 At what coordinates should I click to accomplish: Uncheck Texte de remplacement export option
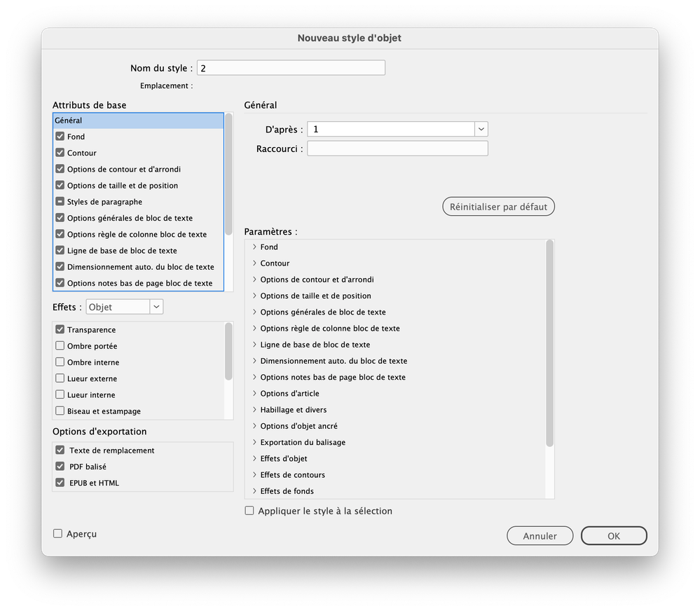coord(60,450)
